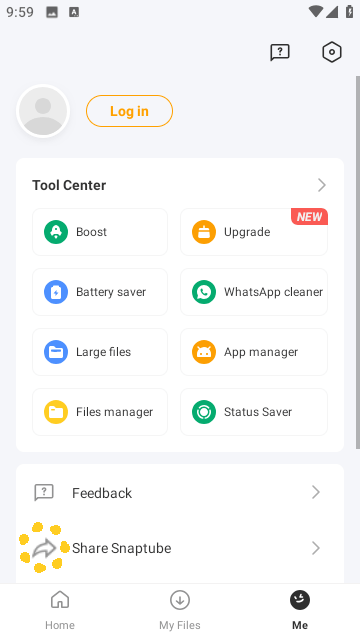The image size is (360, 640).
Task: Tap the Log in button
Action: [x=129, y=111]
